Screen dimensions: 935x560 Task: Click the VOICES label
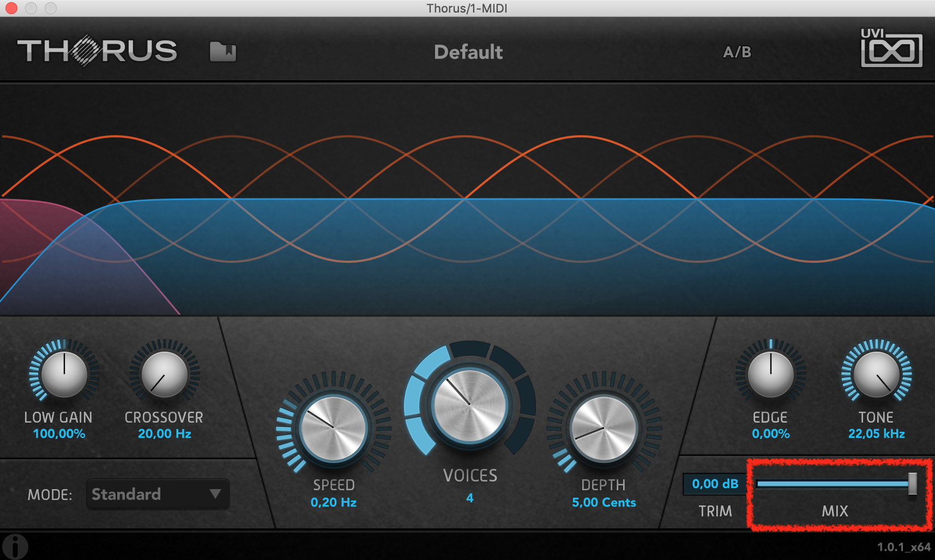[470, 475]
